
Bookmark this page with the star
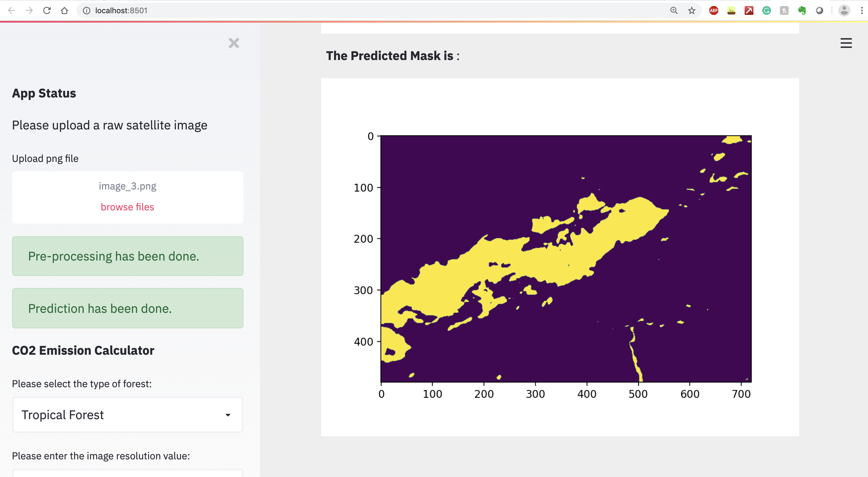tap(691, 10)
